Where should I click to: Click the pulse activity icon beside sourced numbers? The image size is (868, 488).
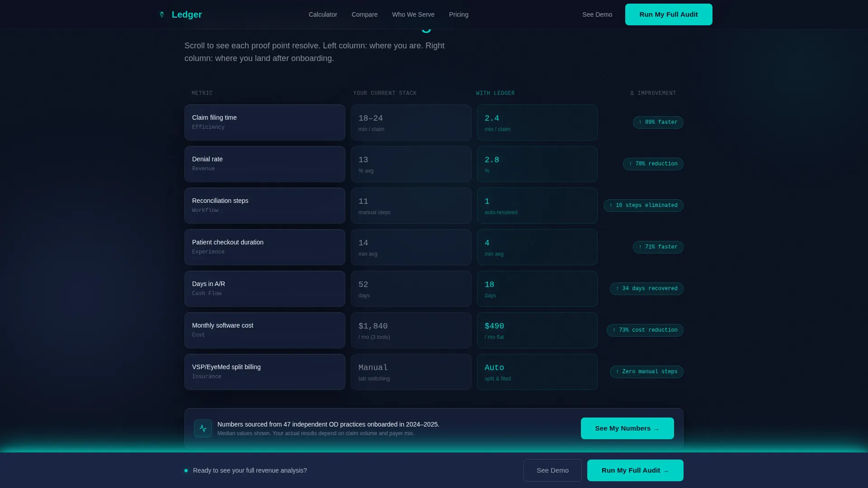(x=203, y=428)
